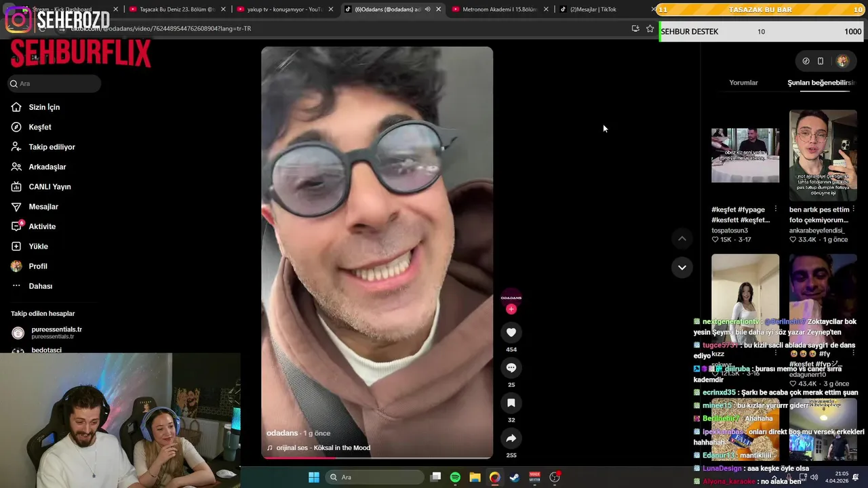Mute audio on the Odadans browser tab
The image size is (868, 488).
(427, 9)
